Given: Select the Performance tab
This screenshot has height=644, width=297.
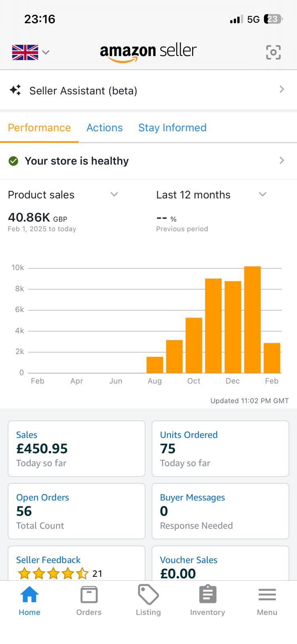Looking at the screenshot, I should click(x=39, y=128).
